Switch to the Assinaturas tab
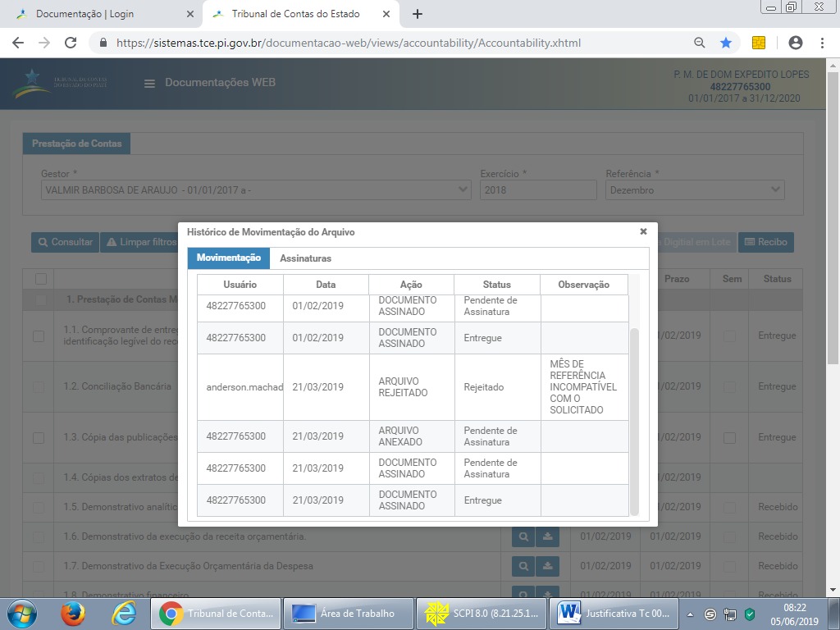840x630 pixels. point(305,258)
